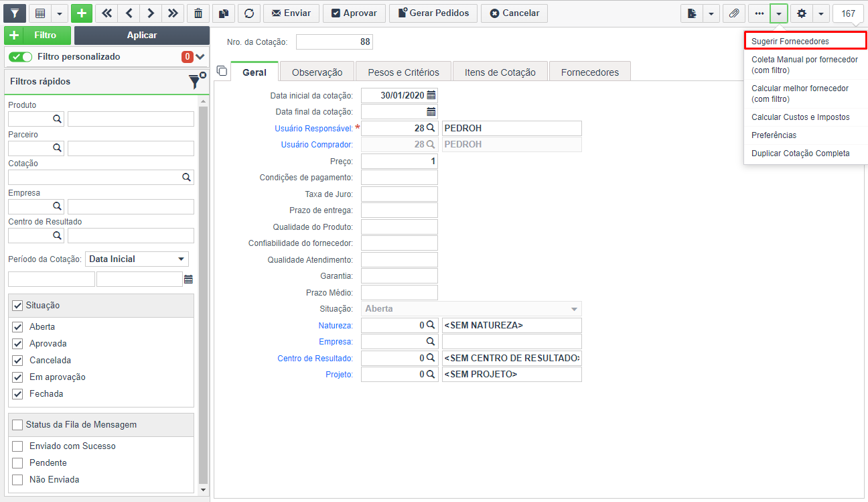
Task: Open the grid view mode dropdown arrow
Action: [60, 13]
